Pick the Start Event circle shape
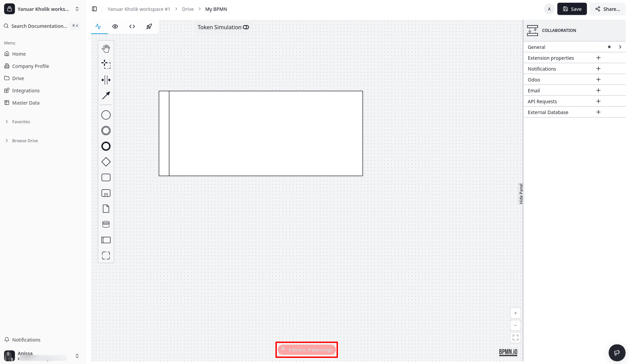Viewport: 629px width, 364px height. [x=106, y=115]
